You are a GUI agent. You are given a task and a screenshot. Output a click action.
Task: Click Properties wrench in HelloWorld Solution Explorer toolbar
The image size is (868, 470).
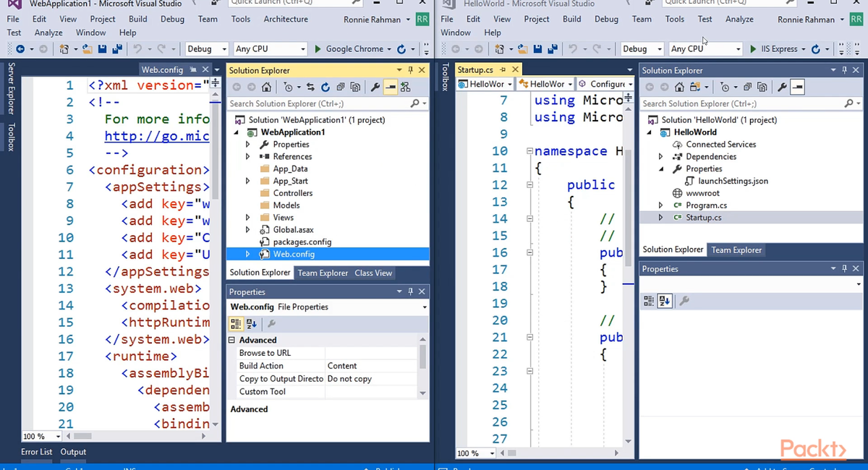(x=782, y=87)
